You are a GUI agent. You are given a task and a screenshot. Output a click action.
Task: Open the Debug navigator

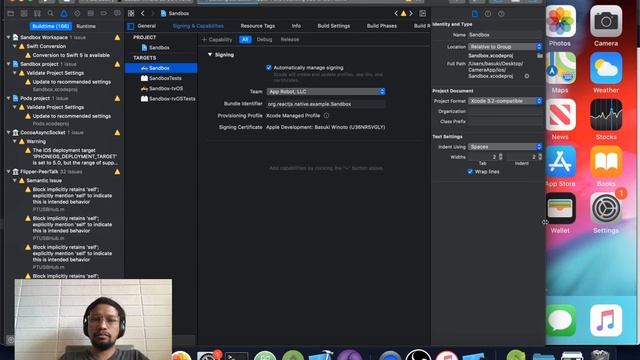pos(91,13)
